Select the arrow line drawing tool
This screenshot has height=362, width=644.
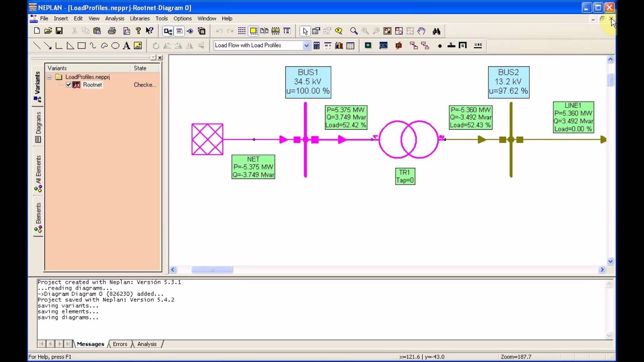(x=48, y=45)
